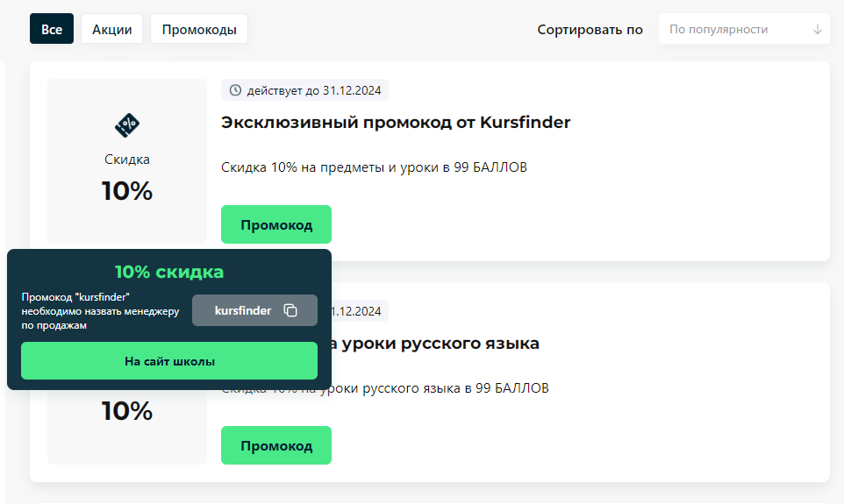The image size is (844, 504).
Task: Click Скидка label in first discount box
Action: 127,160
